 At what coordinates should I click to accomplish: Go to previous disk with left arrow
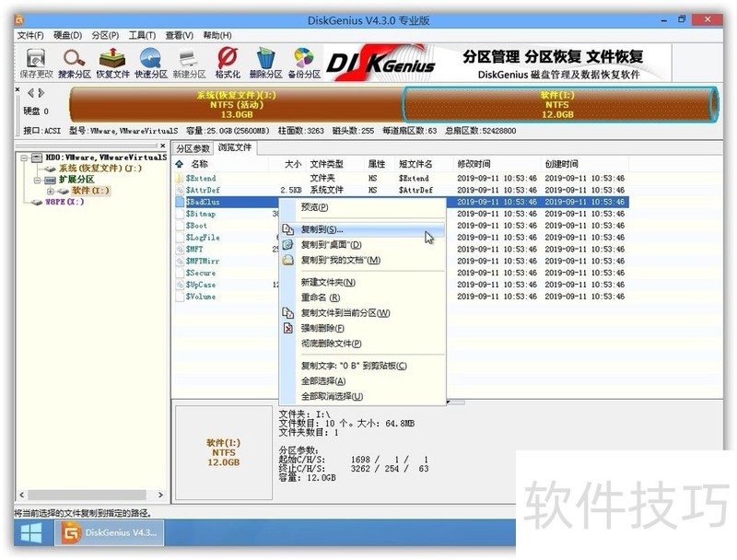pyautogui.click(x=30, y=93)
